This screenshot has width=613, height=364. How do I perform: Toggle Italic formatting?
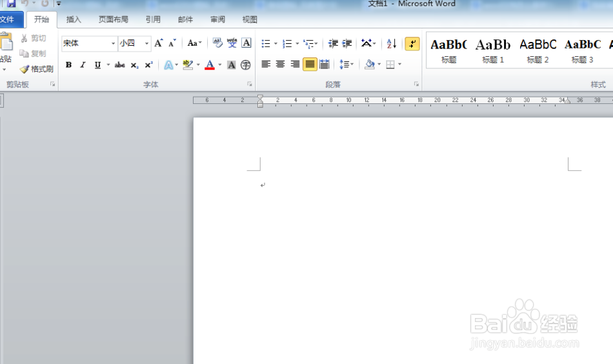83,65
